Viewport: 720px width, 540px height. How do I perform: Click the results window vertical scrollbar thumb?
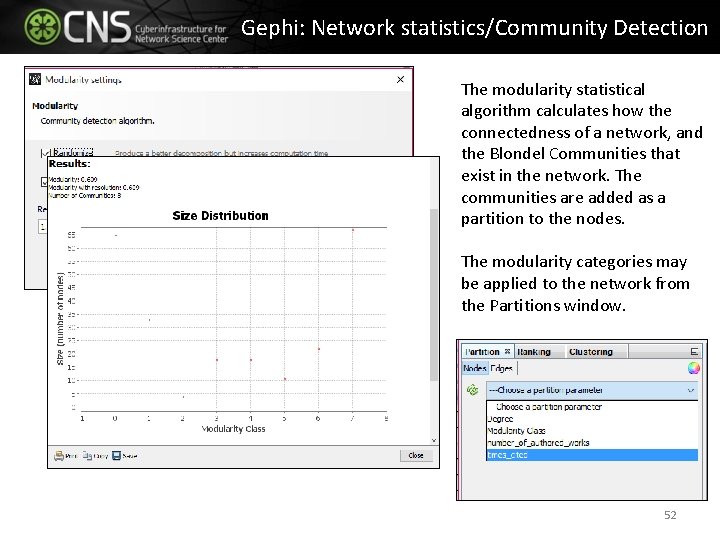coord(433,294)
